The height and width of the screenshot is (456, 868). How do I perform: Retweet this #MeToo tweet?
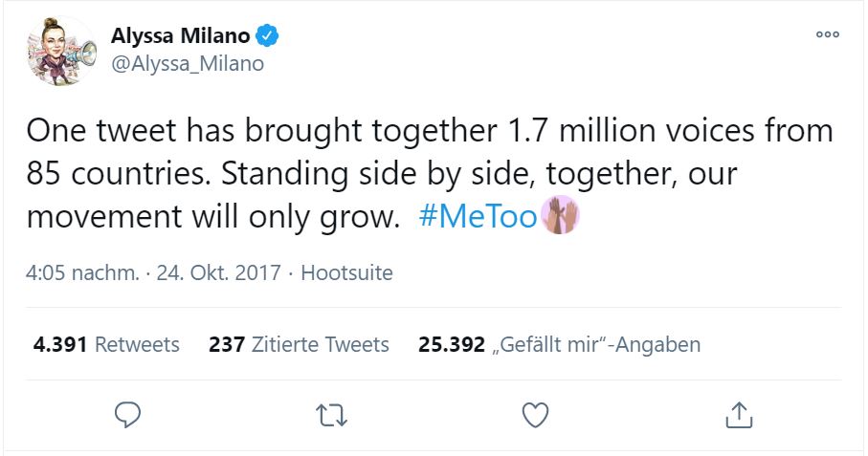pyautogui.click(x=331, y=414)
